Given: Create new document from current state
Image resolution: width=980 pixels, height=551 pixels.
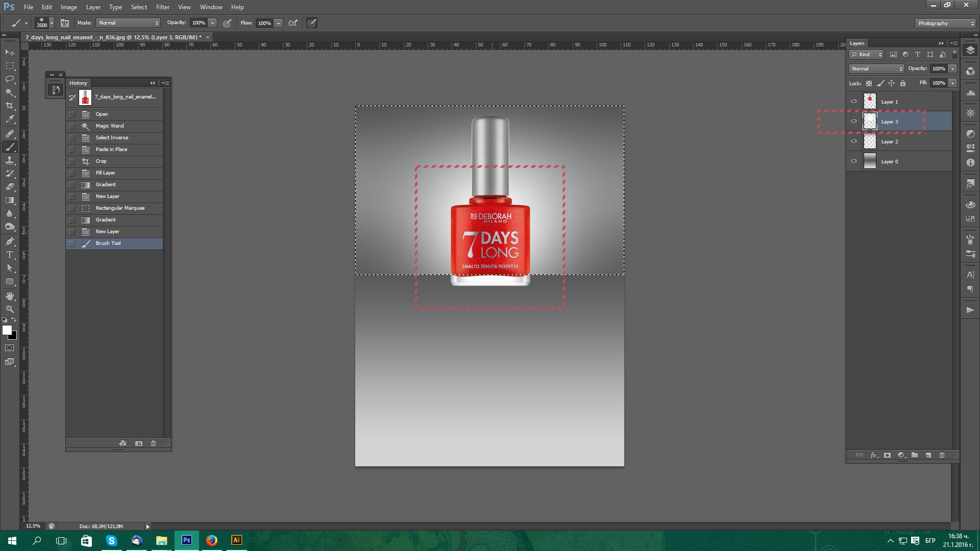Looking at the screenshot, I should point(122,443).
